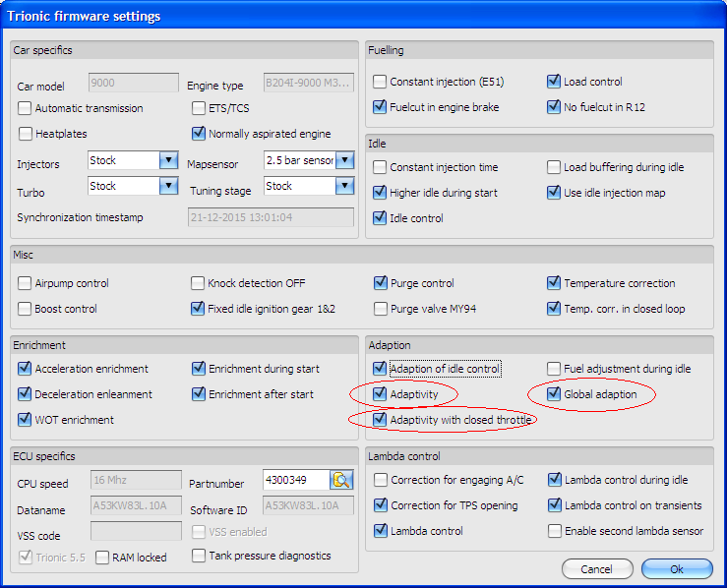
Task: Disable Adaptivity with closed throttle
Action: [380, 420]
